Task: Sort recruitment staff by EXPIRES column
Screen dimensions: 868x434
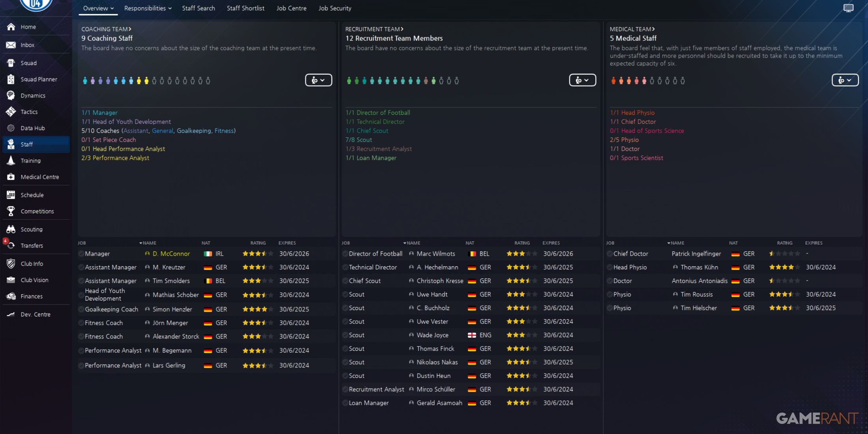Action: (551, 243)
